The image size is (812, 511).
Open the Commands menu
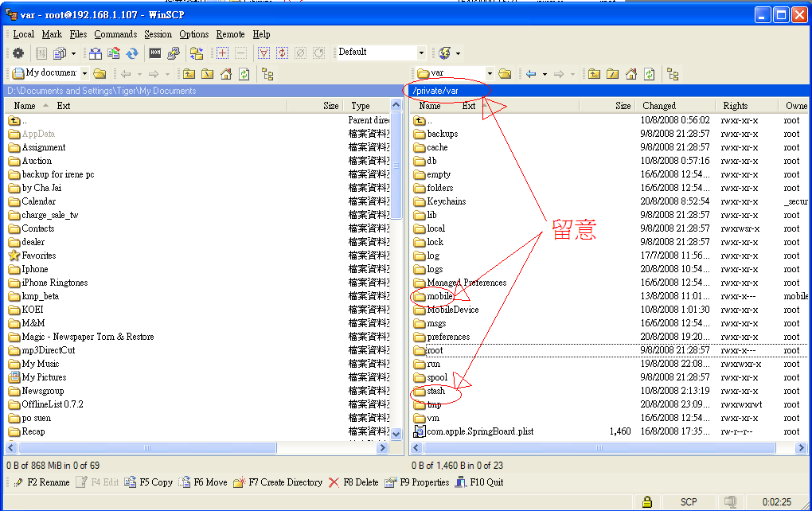coord(115,34)
